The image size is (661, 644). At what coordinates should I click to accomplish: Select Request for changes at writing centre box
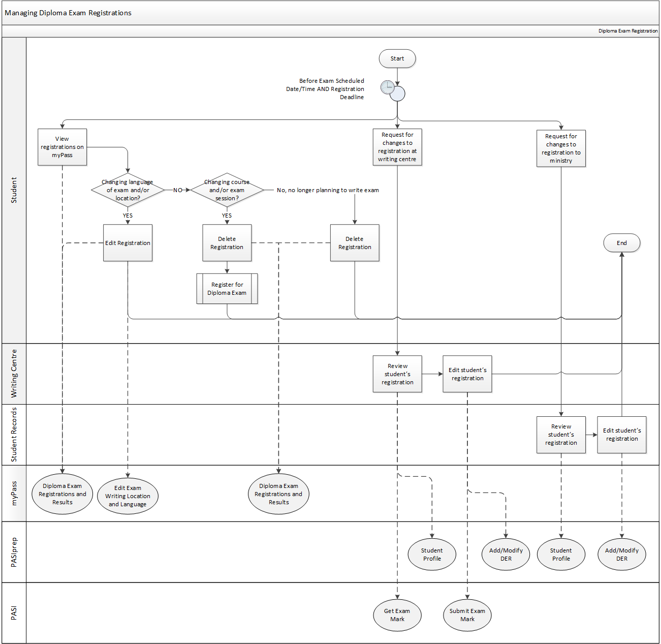pyautogui.click(x=397, y=147)
